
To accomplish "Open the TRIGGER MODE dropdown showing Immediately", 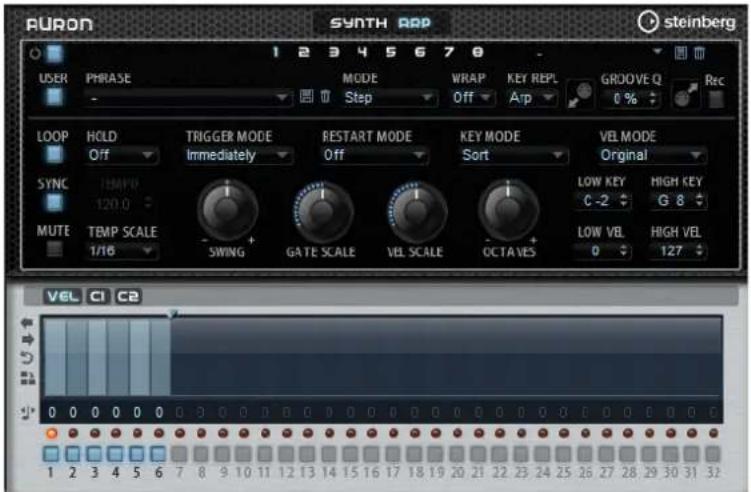I will [238, 155].
